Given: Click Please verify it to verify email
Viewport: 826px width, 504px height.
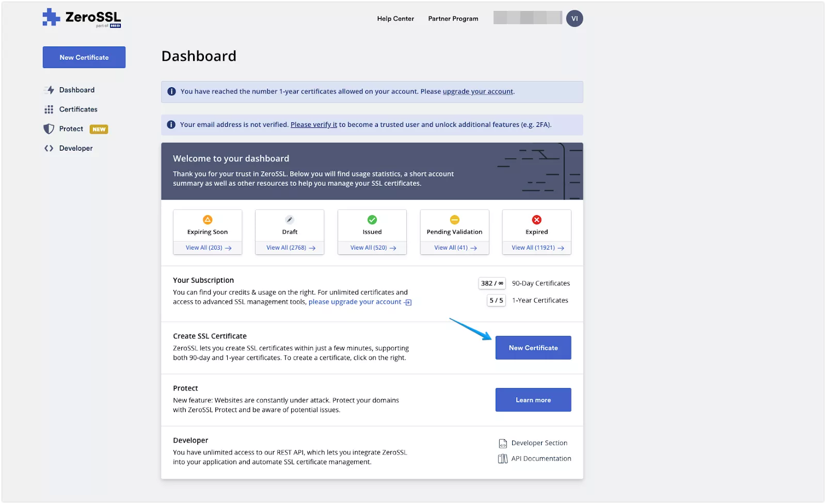Looking at the screenshot, I should [313, 124].
